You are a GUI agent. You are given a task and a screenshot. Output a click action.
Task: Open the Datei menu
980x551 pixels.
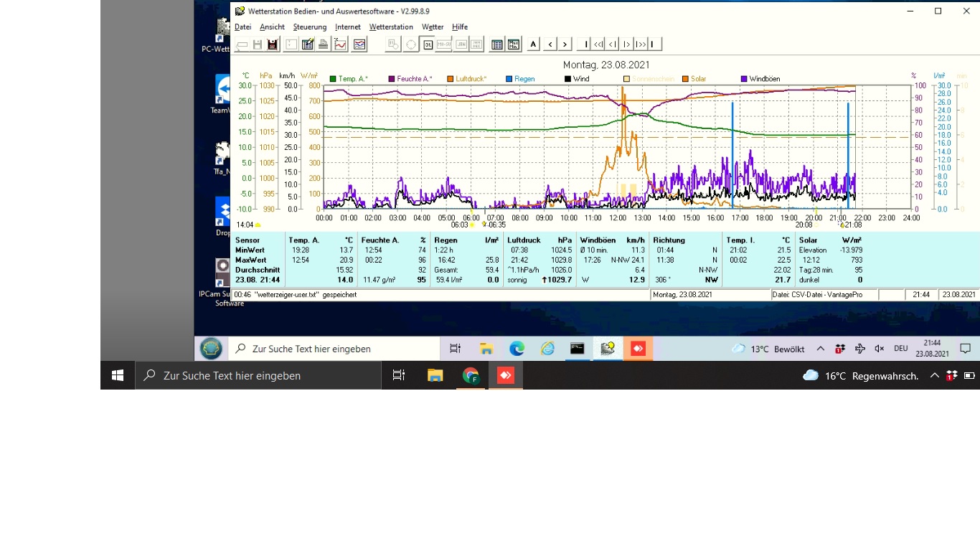(242, 27)
